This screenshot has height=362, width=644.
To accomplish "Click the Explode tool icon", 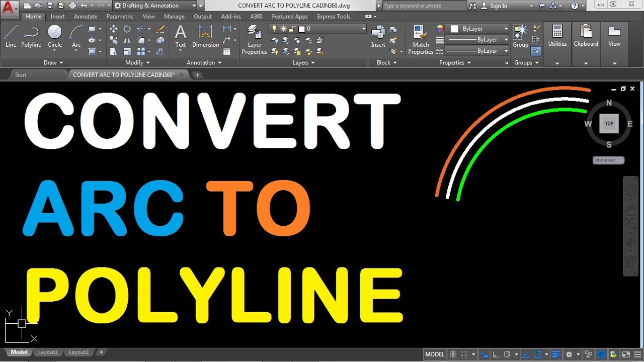I will coord(160,40).
